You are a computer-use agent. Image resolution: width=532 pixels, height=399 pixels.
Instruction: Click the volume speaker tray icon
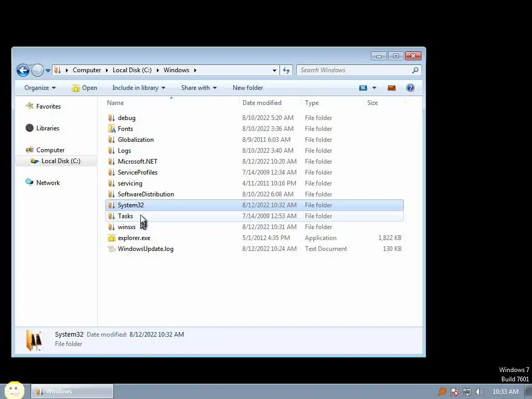point(479,392)
